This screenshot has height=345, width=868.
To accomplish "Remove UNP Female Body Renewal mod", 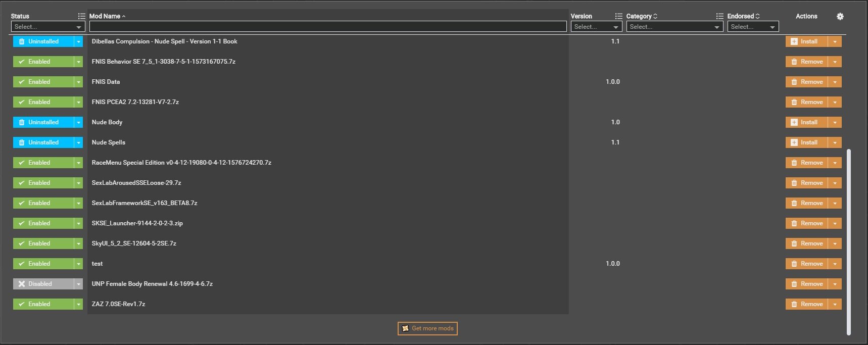I will [x=806, y=284].
